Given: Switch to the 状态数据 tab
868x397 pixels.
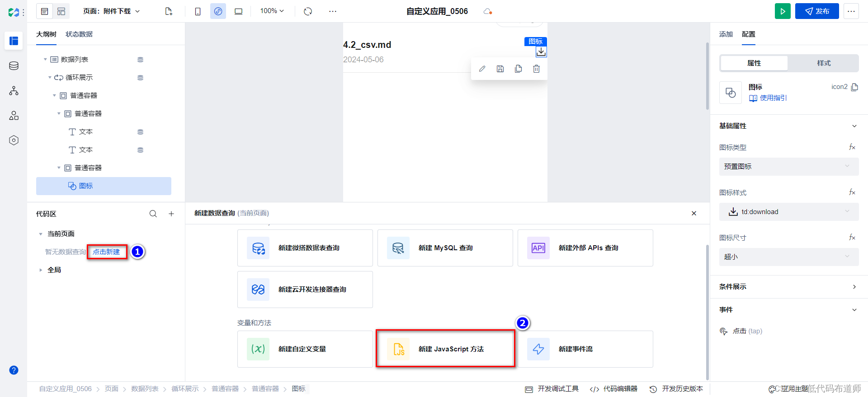Looking at the screenshot, I should tap(79, 34).
